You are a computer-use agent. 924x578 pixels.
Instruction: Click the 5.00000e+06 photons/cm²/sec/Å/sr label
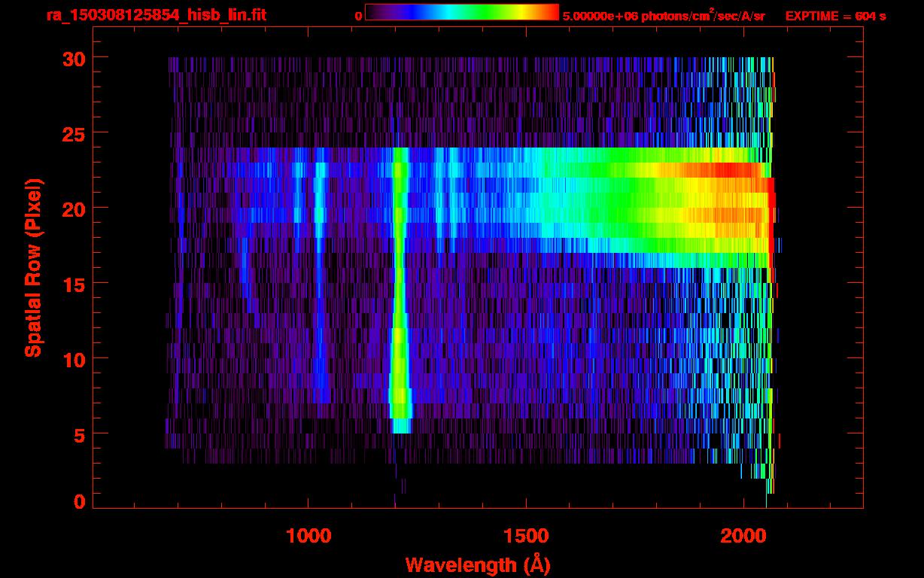664,15
